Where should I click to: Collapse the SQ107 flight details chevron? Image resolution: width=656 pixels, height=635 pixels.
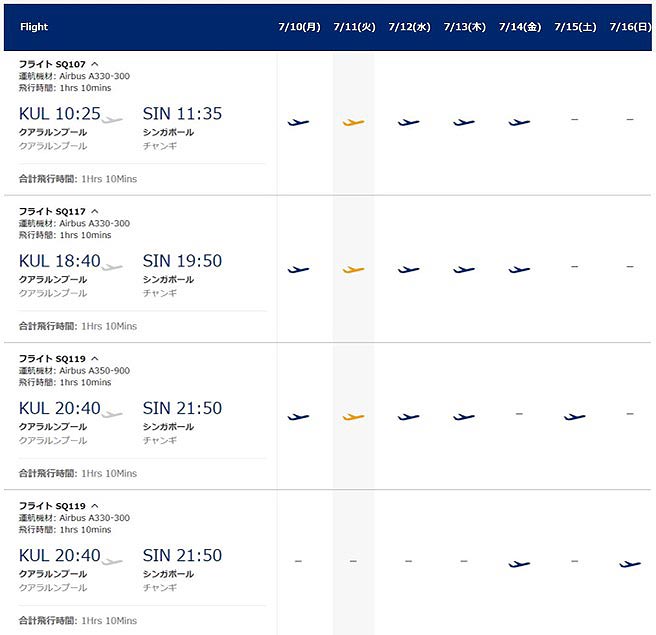95,64
